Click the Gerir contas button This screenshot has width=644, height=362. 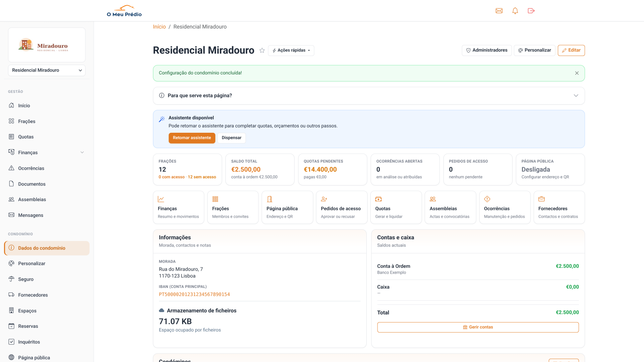(478, 327)
